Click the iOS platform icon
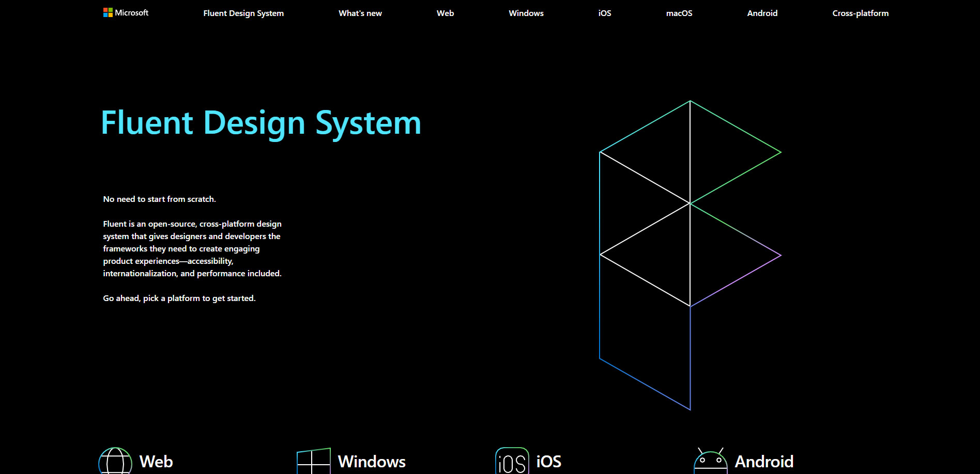This screenshot has width=980, height=474. (x=512, y=461)
